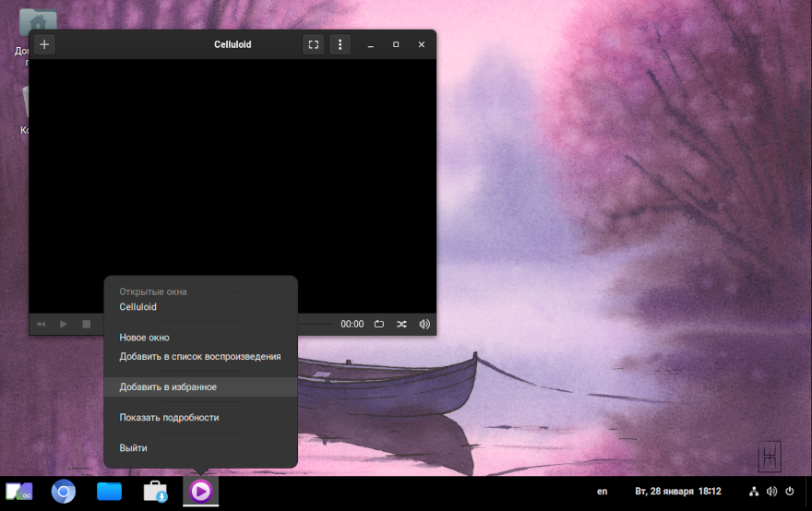Open the Celluloid volume control
Image resolution: width=812 pixels, height=511 pixels.
424,324
